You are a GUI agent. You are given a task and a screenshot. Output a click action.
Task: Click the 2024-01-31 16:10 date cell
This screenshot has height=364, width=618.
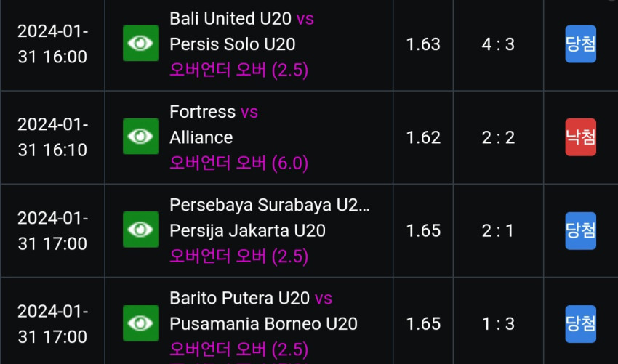point(52,137)
